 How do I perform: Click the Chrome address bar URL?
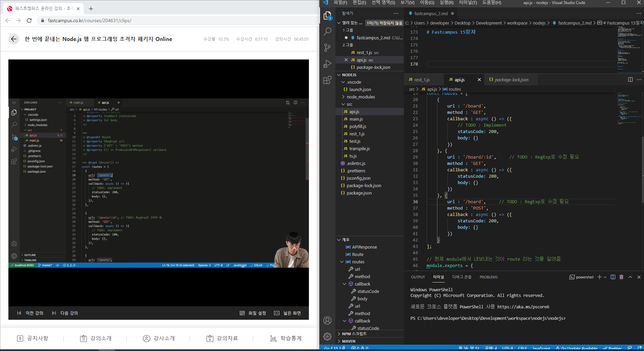(89, 20)
